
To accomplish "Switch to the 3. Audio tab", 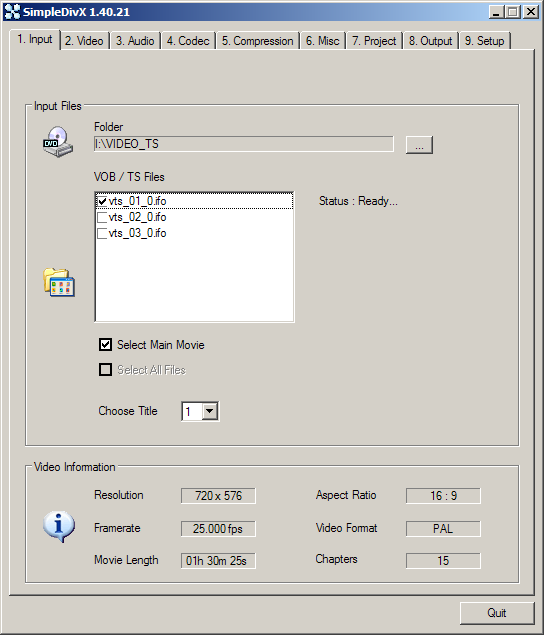I will (135, 41).
